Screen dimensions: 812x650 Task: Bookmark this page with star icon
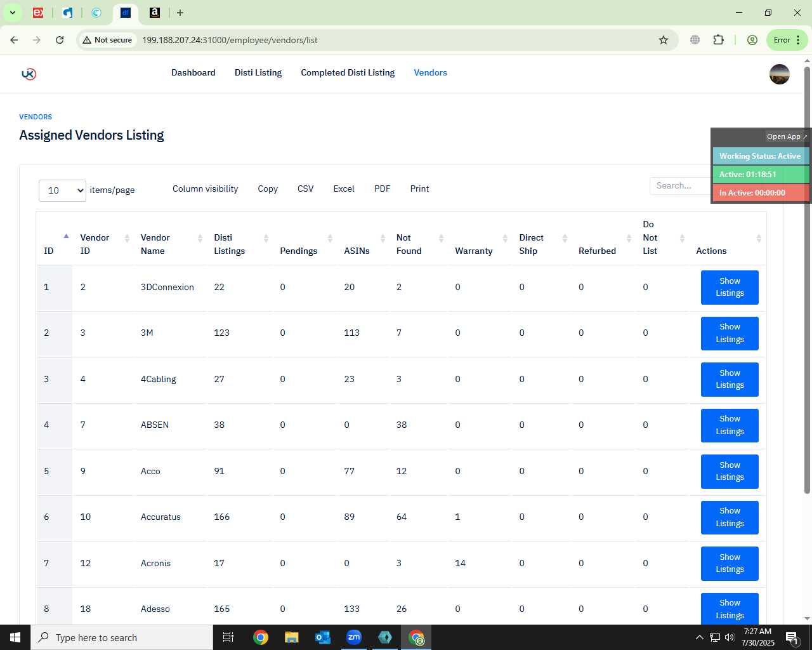(664, 40)
